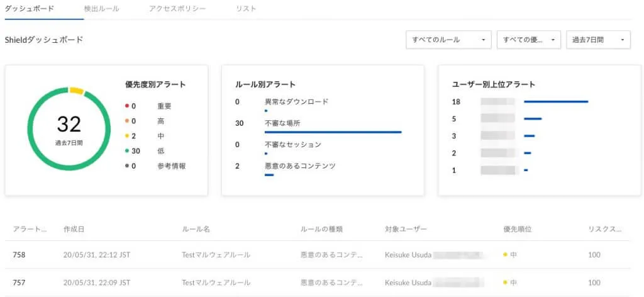Click the 悪意のあるコンテンツ rule label
644x297 pixels.
[300, 166]
